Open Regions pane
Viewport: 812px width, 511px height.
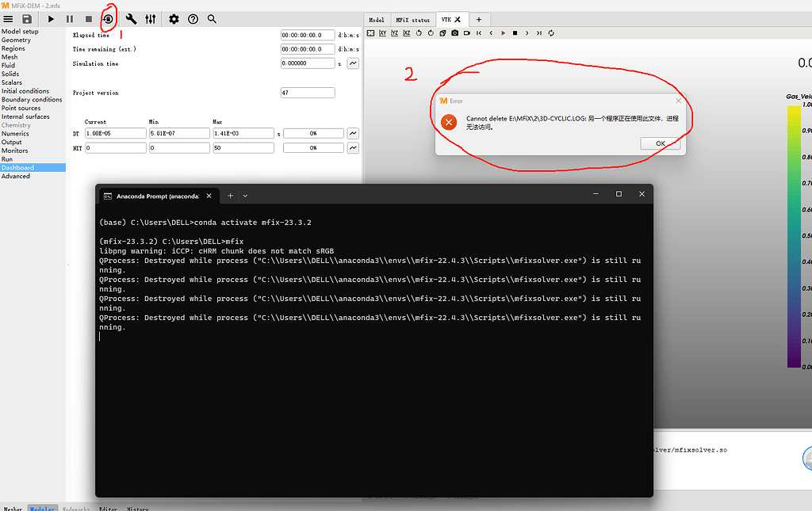click(x=13, y=48)
